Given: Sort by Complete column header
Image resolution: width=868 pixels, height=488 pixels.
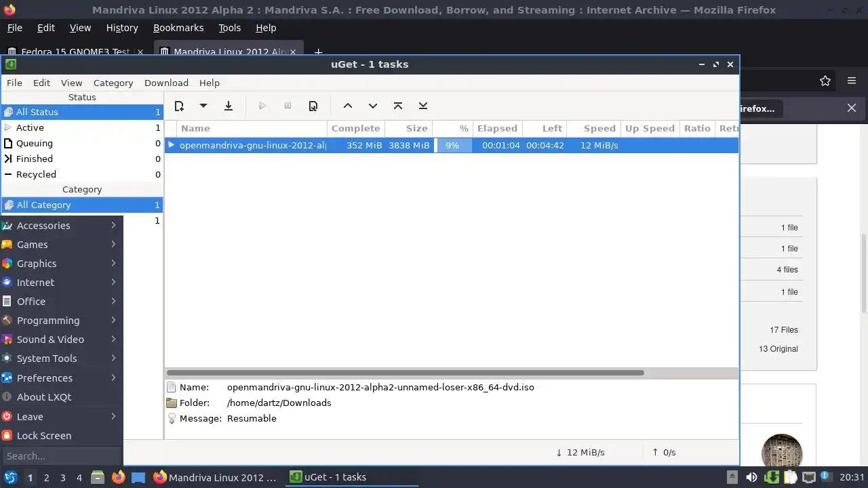Looking at the screenshot, I should [356, 128].
